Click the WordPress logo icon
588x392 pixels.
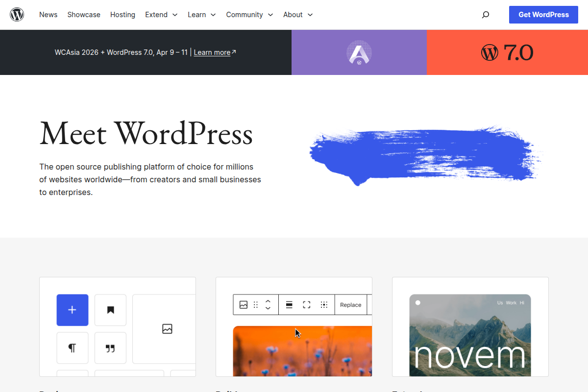pyautogui.click(x=17, y=14)
